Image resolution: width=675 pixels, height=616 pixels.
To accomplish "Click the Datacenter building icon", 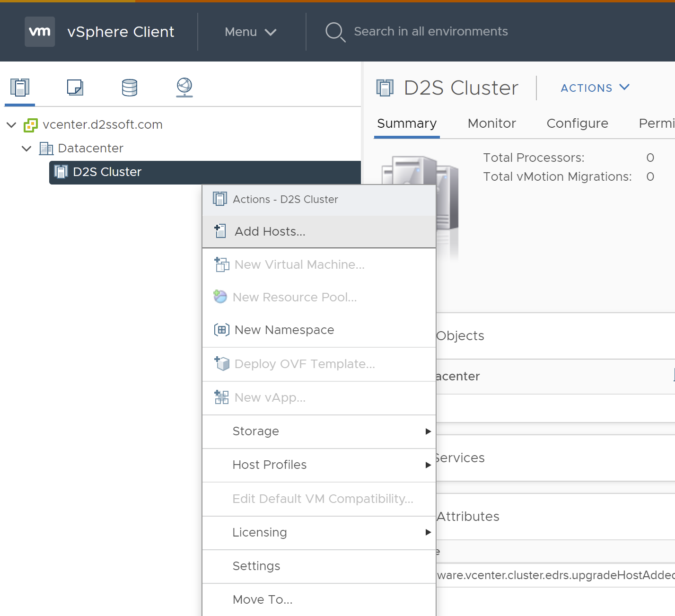I will (46, 149).
